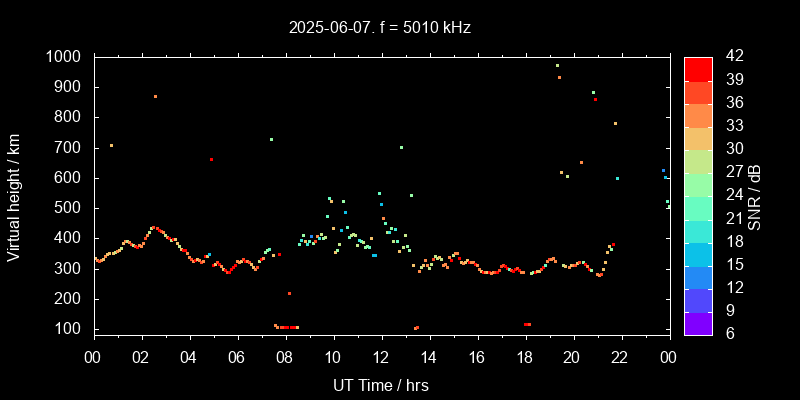The height and width of the screenshot is (400, 800).
Task: Click the turquoise 18–21 dB colorbar segment
Action: [x=698, y=230]
